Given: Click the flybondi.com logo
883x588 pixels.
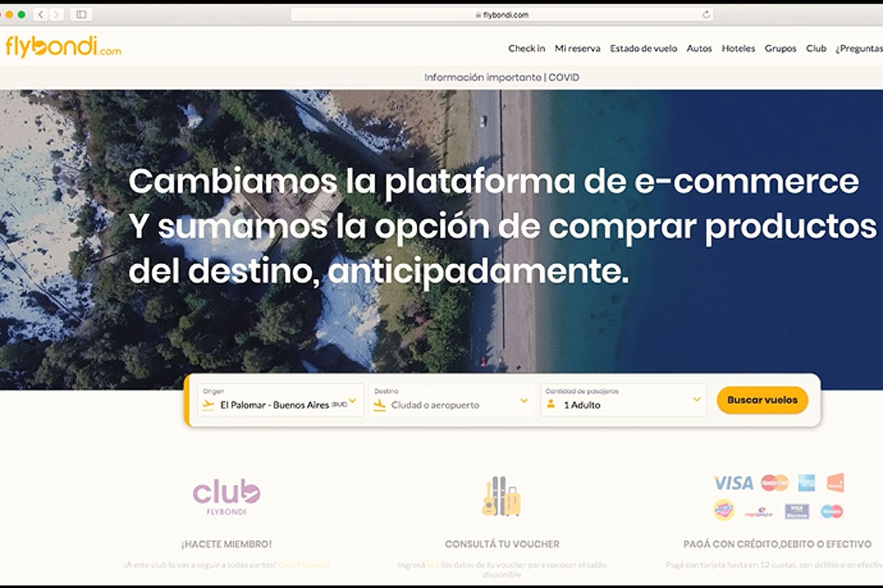Looking at the screenshot, I should [63, 47].
